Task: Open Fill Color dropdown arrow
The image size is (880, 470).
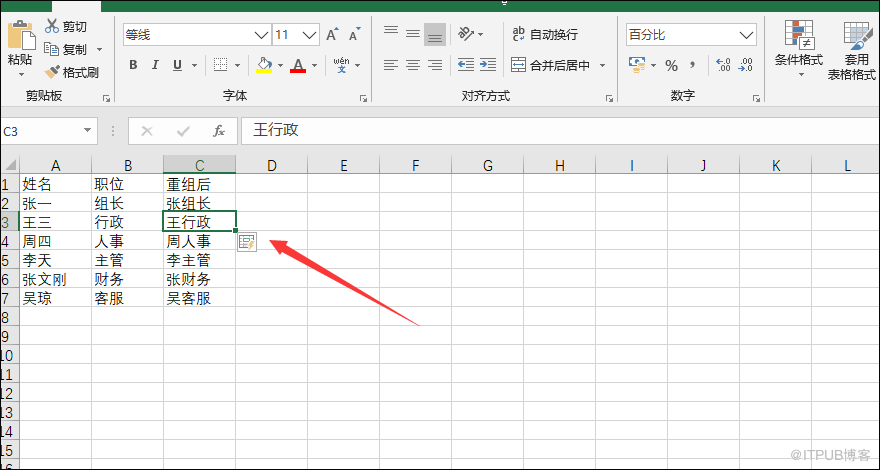Action: click(280, 66)
